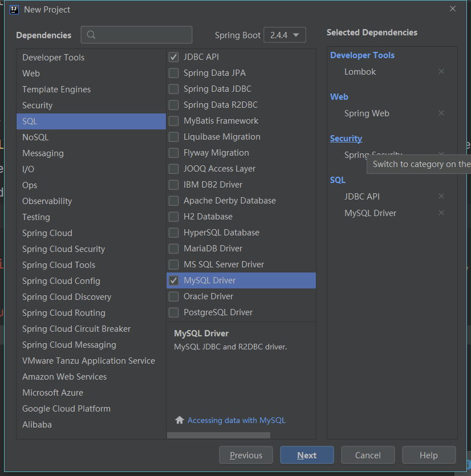The height and width of the screenshot is (476, 471).
Task: Remove JDBC API from selected dependencies
Action: (x=441, y=196)
